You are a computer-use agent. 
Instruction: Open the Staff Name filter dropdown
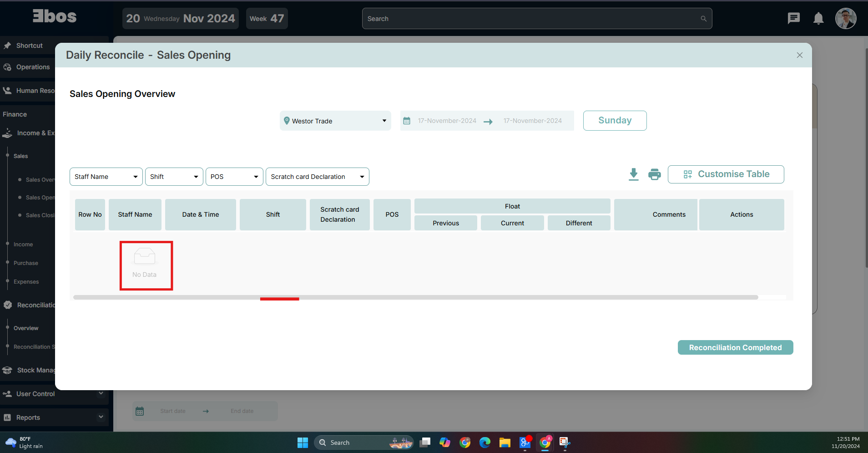[x=106, y=177]
